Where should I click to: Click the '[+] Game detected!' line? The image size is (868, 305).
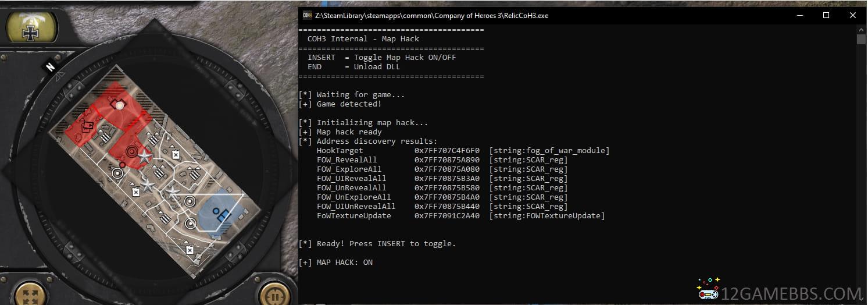coord(340,104)
